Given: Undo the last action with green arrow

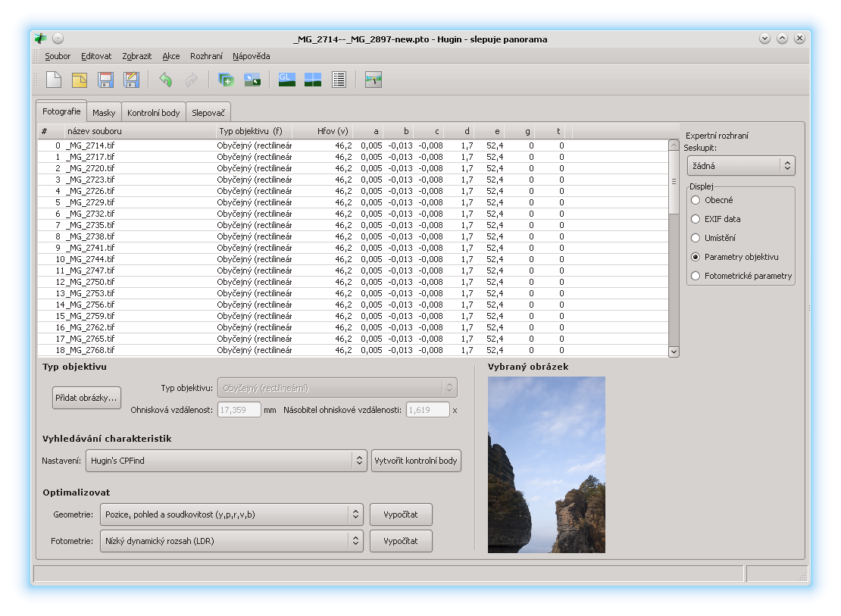Looking at the screenshot, I should click(x=165, y=80).
